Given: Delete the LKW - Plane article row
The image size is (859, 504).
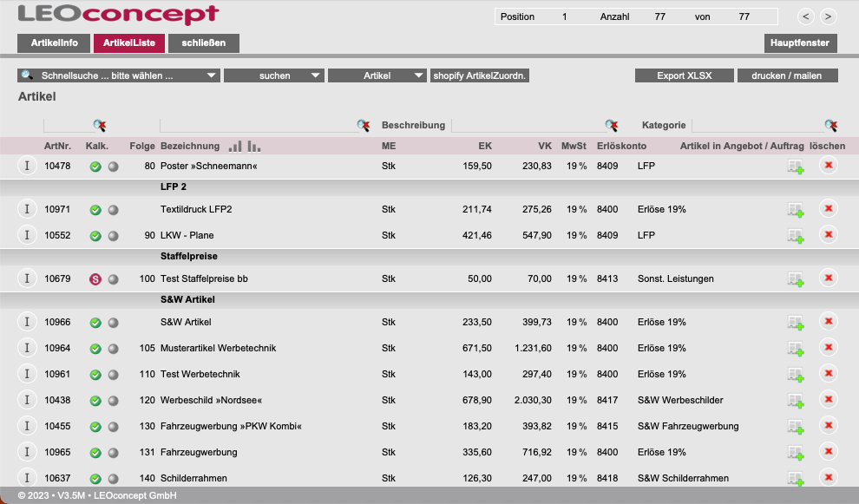Looking at the screenshot, I should [828, 235].
